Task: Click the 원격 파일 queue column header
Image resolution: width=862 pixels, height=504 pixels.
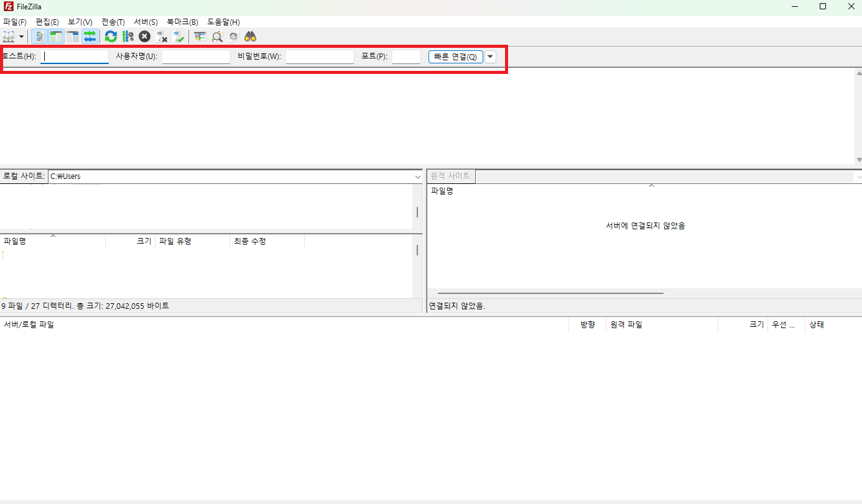Action: coord(662,324)
